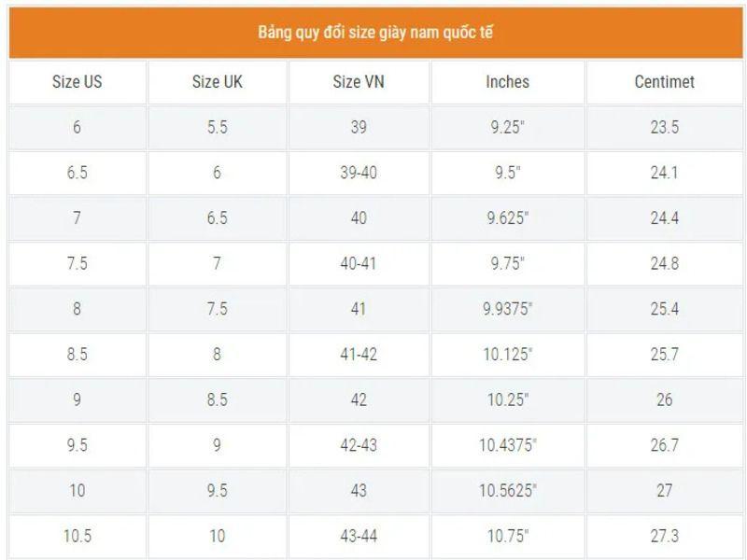Click the 27.3 centimet cell
747x560 pixels.
coord(664,536)
